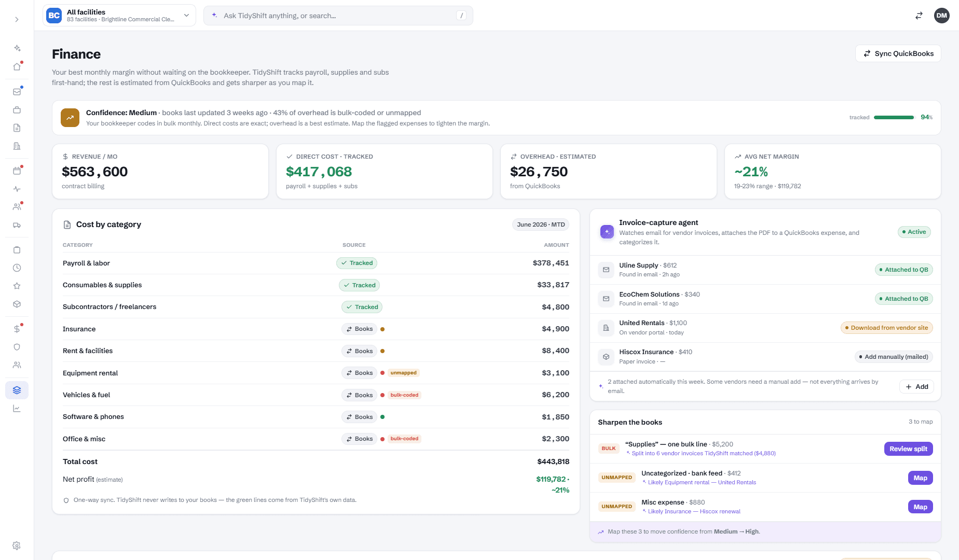Click the United Rentals vendor portal icon
Screen dimensions: 959x560
[606, 328]
